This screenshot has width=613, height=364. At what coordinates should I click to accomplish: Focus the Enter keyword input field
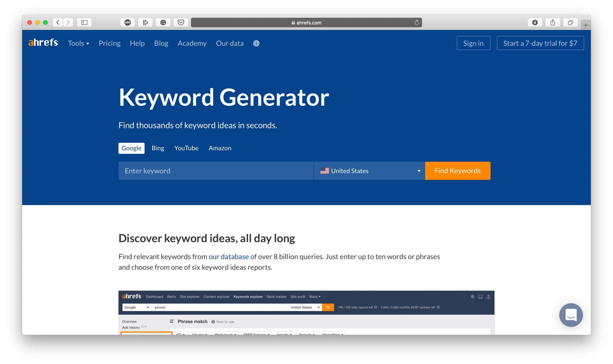pos(216,171)
